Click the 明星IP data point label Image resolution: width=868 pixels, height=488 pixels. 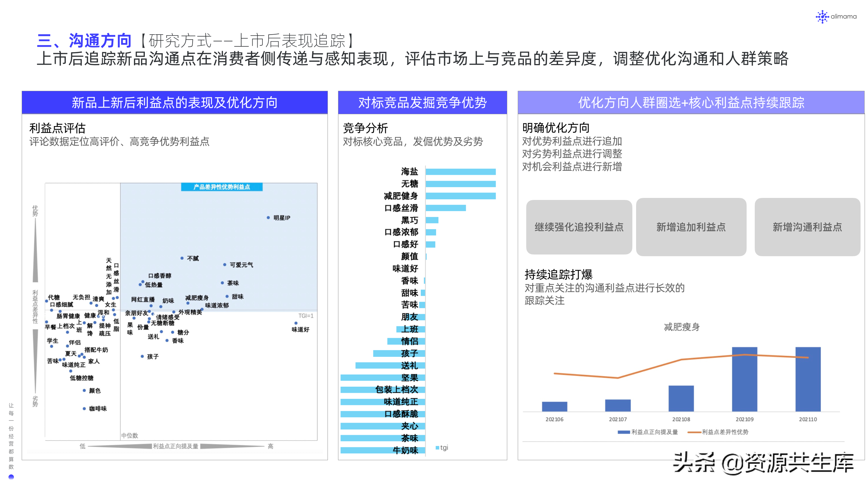coord(281,218)
